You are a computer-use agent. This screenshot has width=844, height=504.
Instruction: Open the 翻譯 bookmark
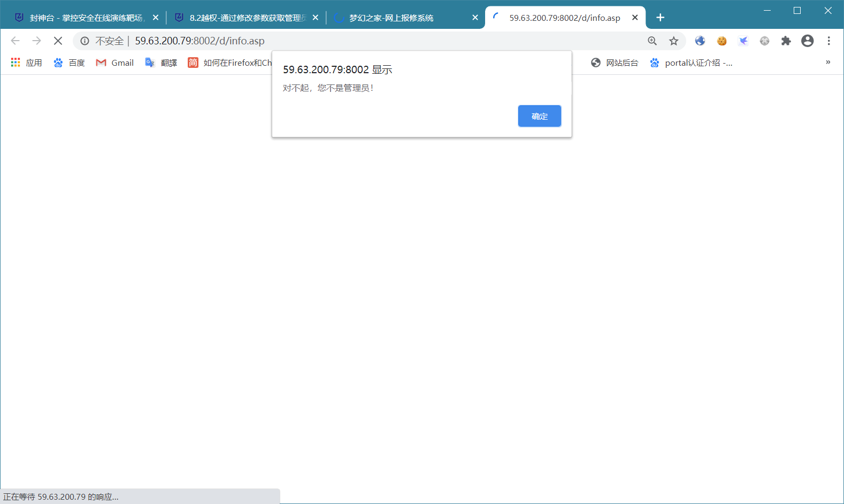(161, 63)
